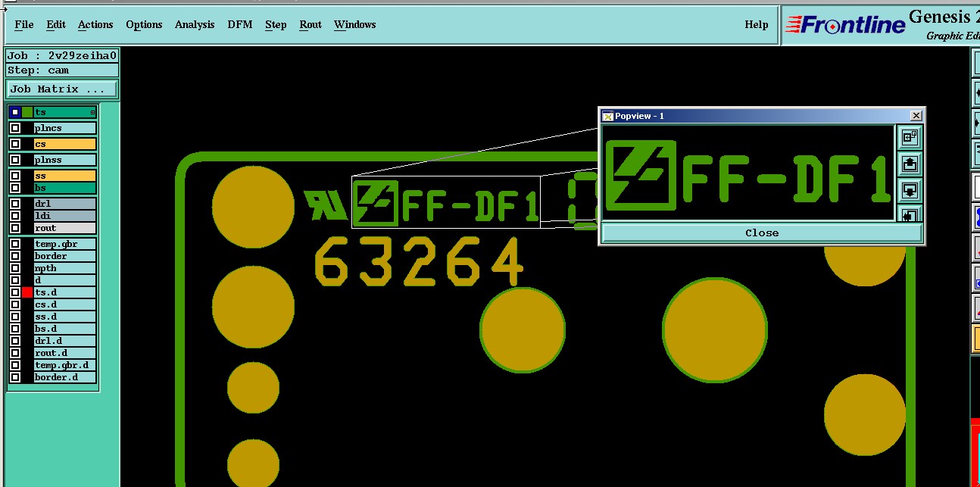The image size is (980, 487).
Task: Click the FF-DF1 text on the main canvas
Action: tap(470, 205)
